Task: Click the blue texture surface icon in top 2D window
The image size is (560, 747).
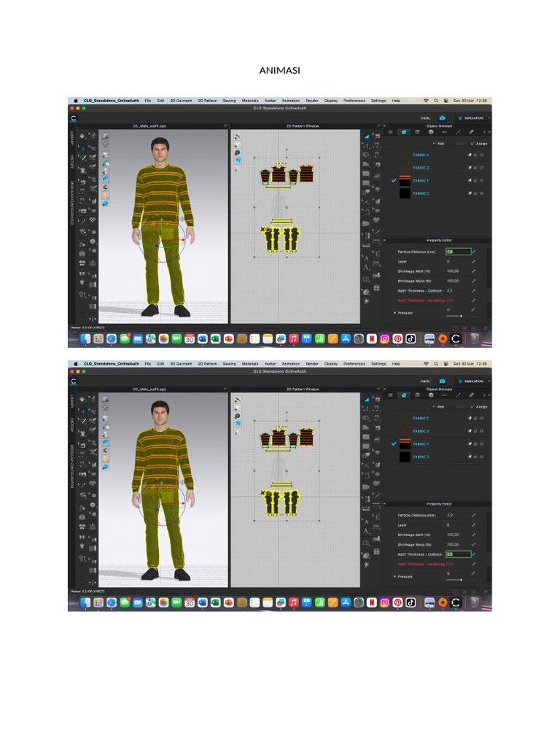Action: coord(237,159)
